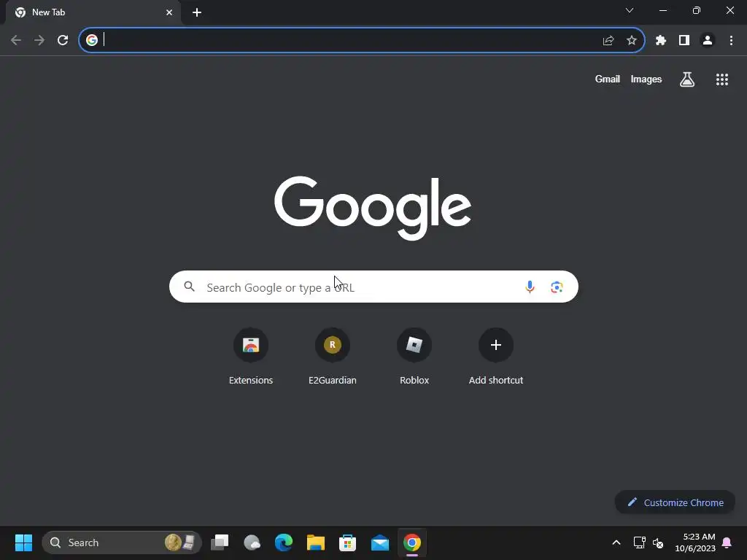Open the Images link

click(x=646, y=79)
